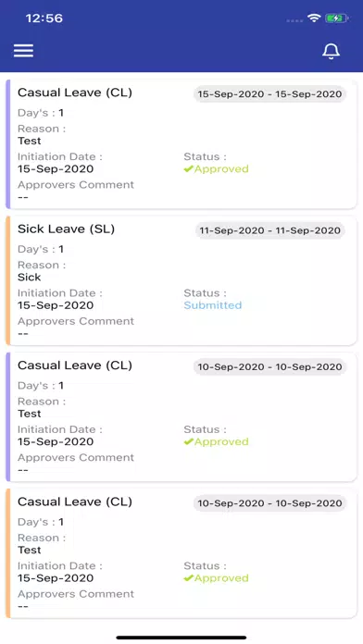This screenshot has height=644, width=363.
Task: Click the battery charging indicator
Action: (x=337, y=19)
